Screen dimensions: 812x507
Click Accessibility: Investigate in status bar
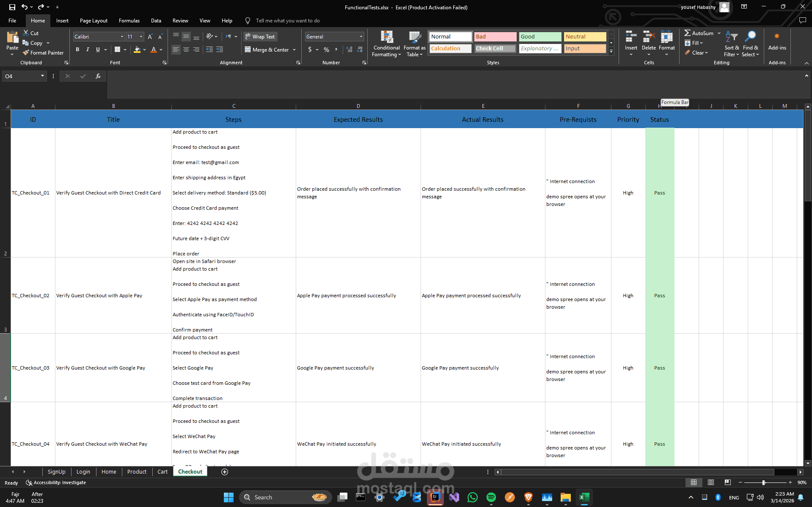coord(56,482)
